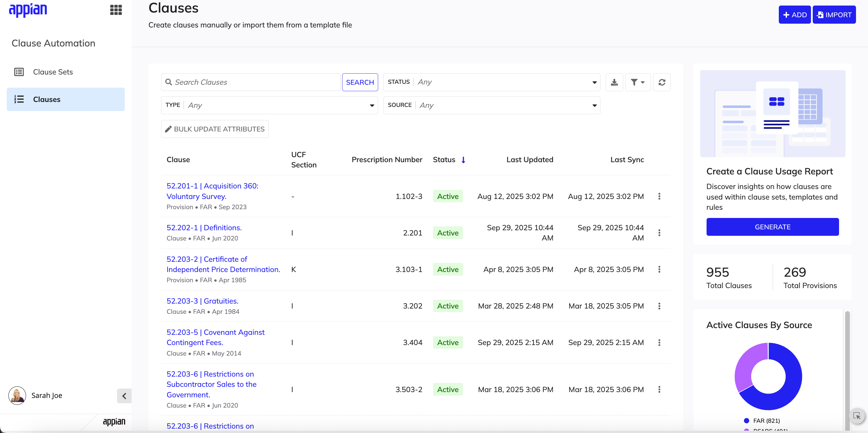Sort by Status column header
This screenshot has height=433, width=868.
point(444,160)
